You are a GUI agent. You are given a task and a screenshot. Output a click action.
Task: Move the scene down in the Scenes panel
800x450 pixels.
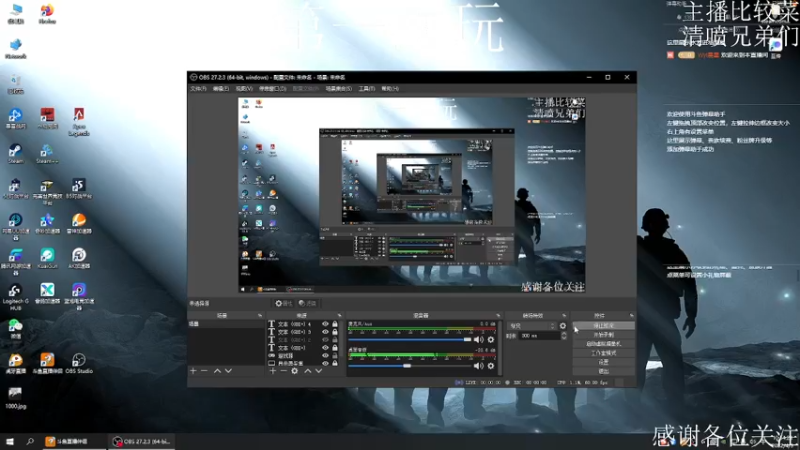pos(229,371)
